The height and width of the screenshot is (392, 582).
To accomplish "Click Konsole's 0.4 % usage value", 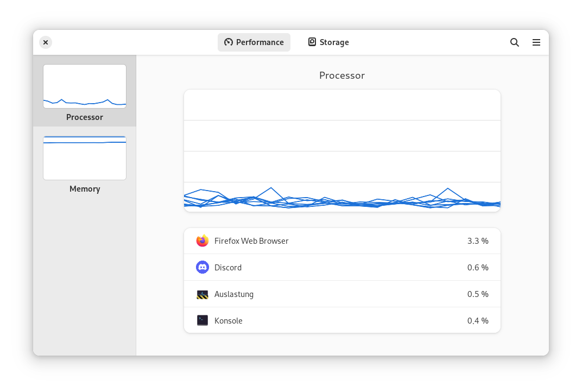I will pos(478,320).
